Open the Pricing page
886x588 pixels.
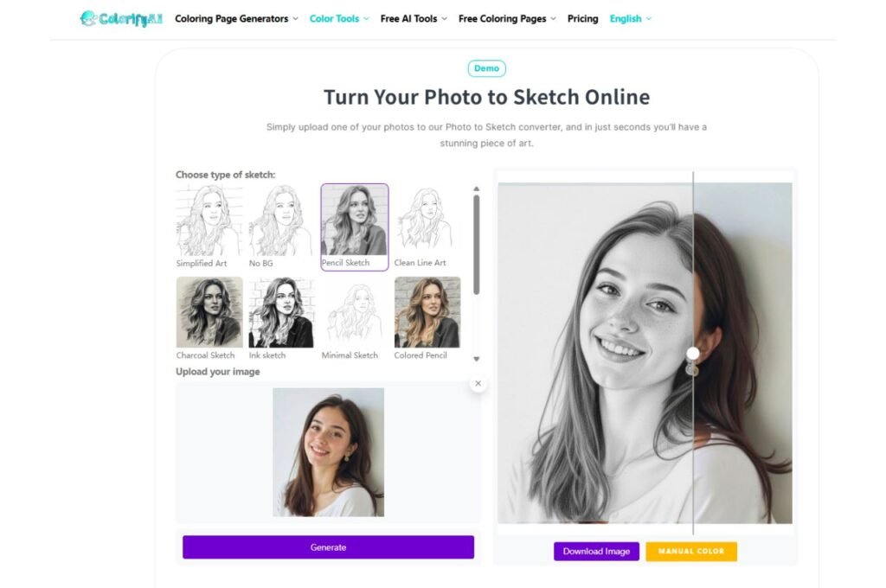click(x=582, y=18)
